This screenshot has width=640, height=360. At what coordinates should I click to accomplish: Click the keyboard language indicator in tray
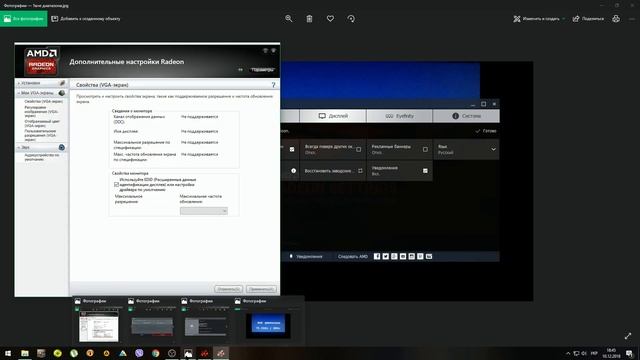(x=594, y=353)
